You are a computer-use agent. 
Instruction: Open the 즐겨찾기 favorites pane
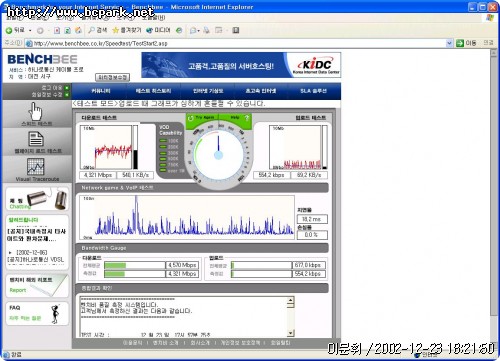point(127,30)
